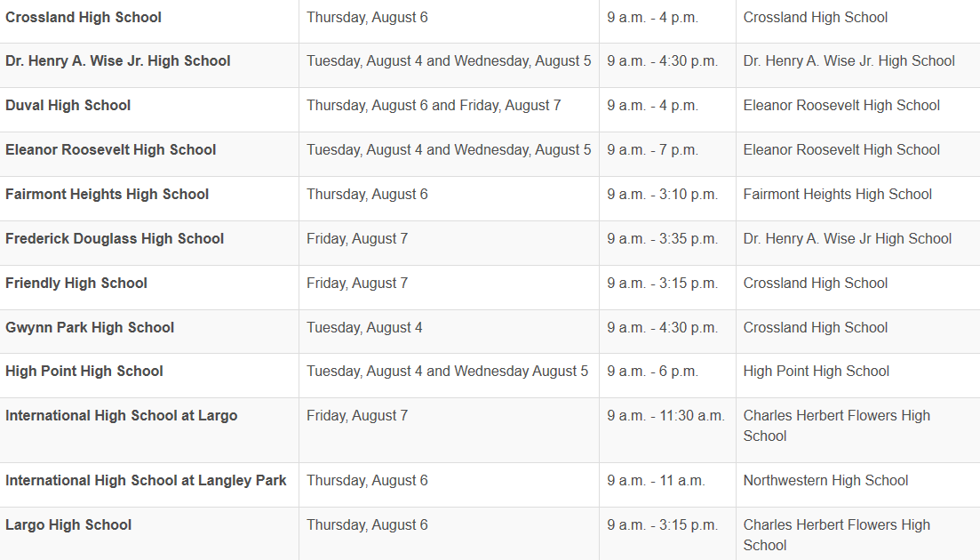Click the 9 a.m. - 11 a.m. time
980x560 pixels.
[656, 481]
